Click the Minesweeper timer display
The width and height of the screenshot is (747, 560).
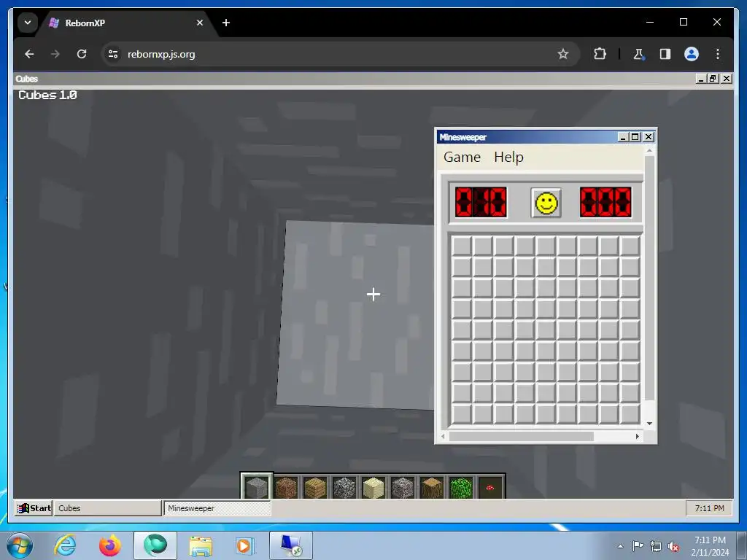pos(605,202)
